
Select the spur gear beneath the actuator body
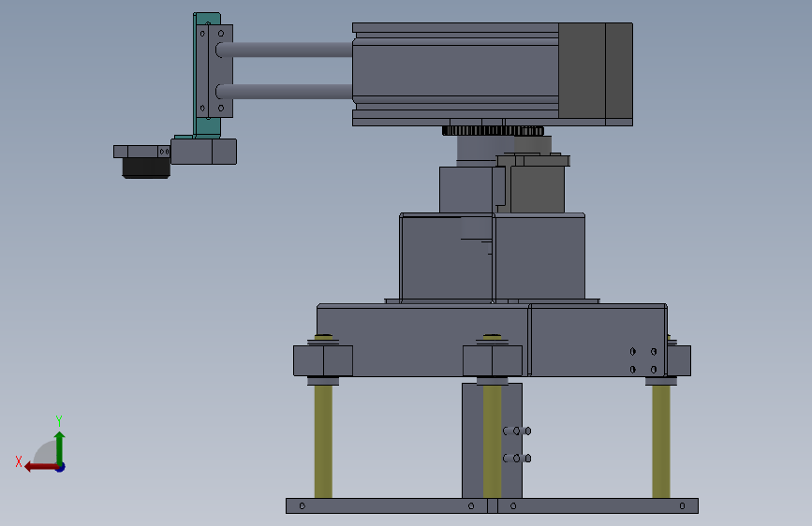click(x=493, y=130)
